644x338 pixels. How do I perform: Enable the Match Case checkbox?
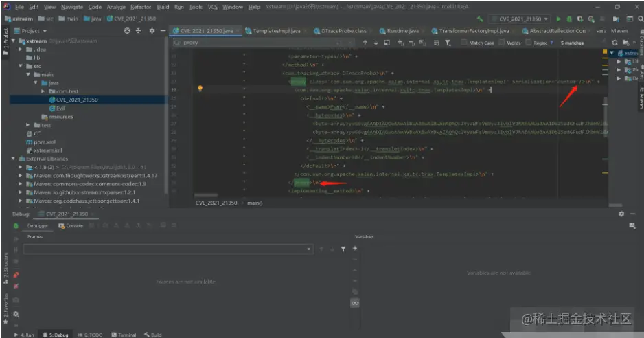pos(463,43)
